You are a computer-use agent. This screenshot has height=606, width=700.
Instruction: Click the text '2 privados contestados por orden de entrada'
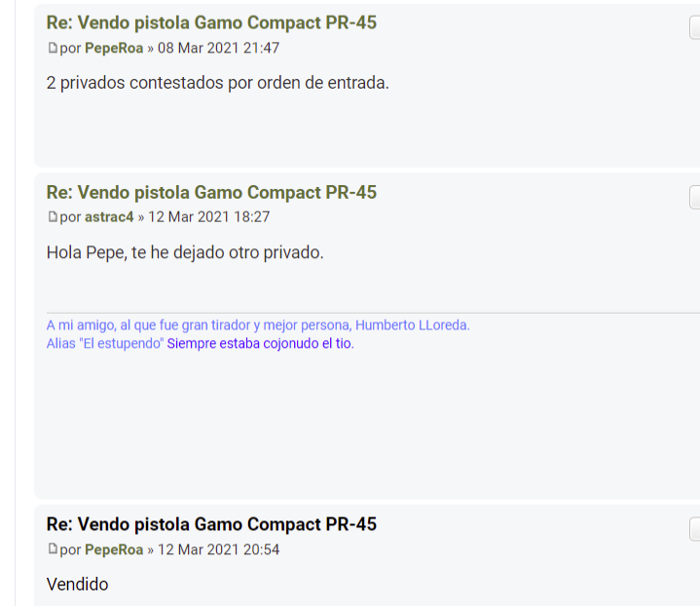217,83
